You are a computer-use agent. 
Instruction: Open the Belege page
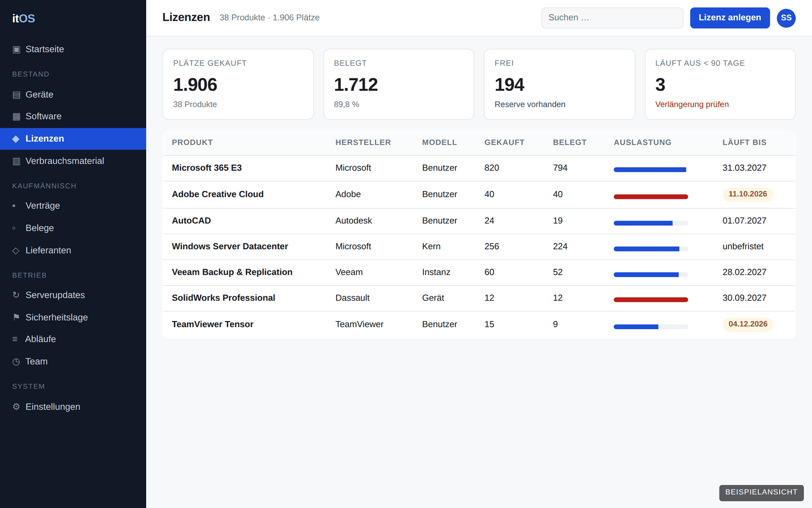[x=73, y=228]
